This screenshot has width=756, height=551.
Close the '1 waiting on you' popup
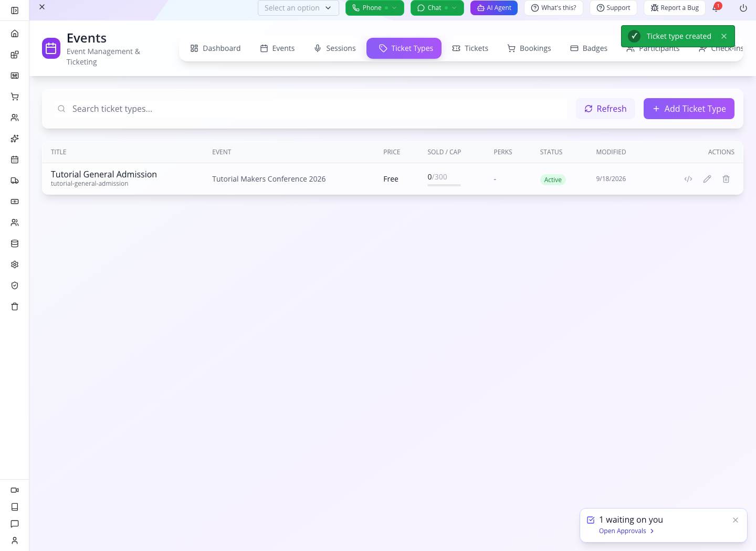tap(736, 520)
